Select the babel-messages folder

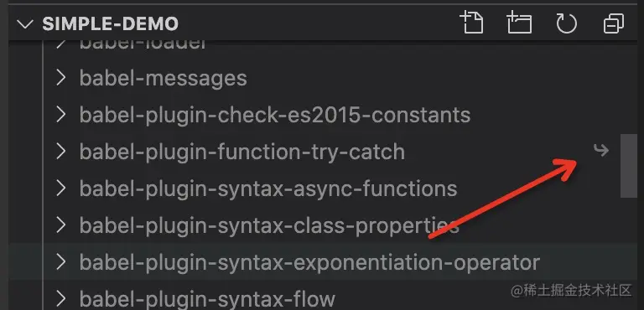(163, 78)
